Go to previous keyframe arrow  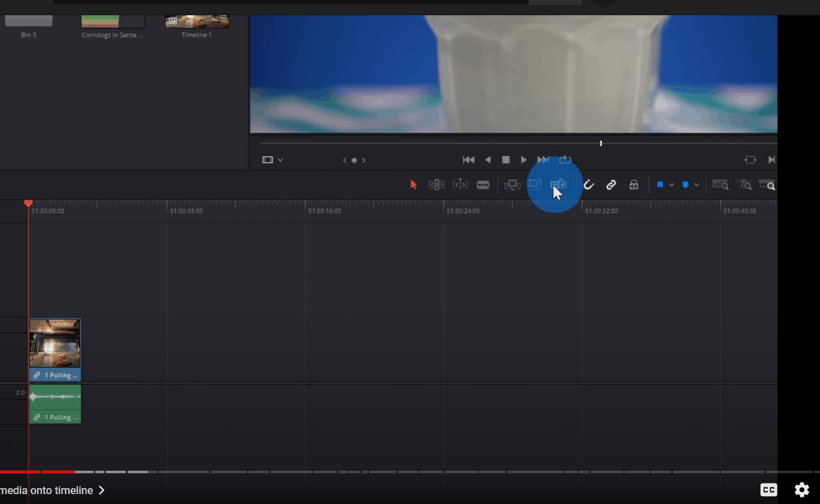pos(344,160)
